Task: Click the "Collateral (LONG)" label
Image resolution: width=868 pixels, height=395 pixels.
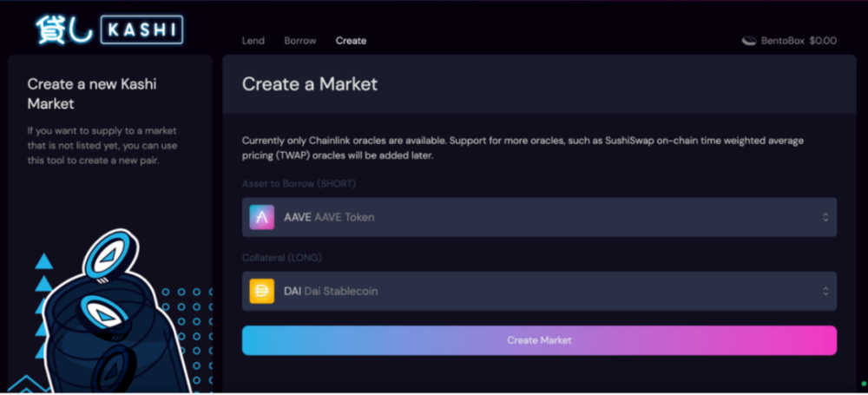Action: pyautogui.click(x=282, y=258)
